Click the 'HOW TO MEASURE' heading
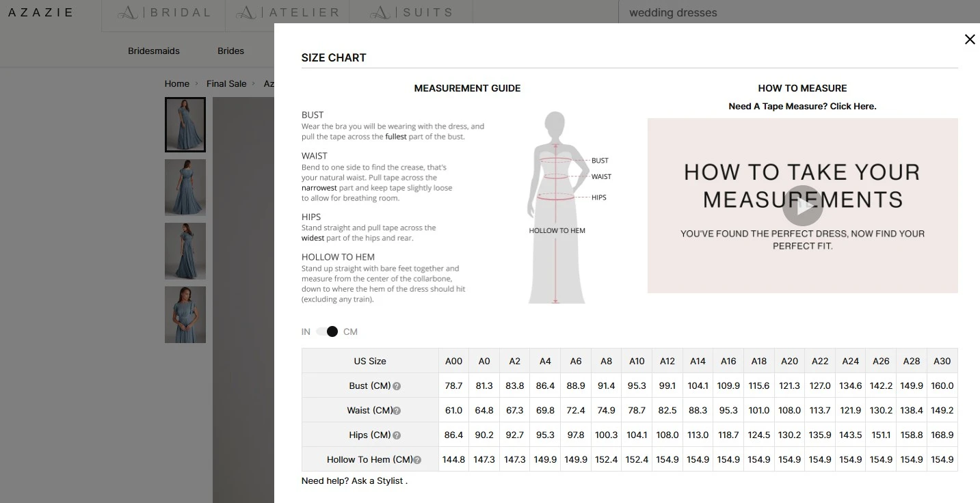The image size is (980, 503). click(x=802, y=88)
